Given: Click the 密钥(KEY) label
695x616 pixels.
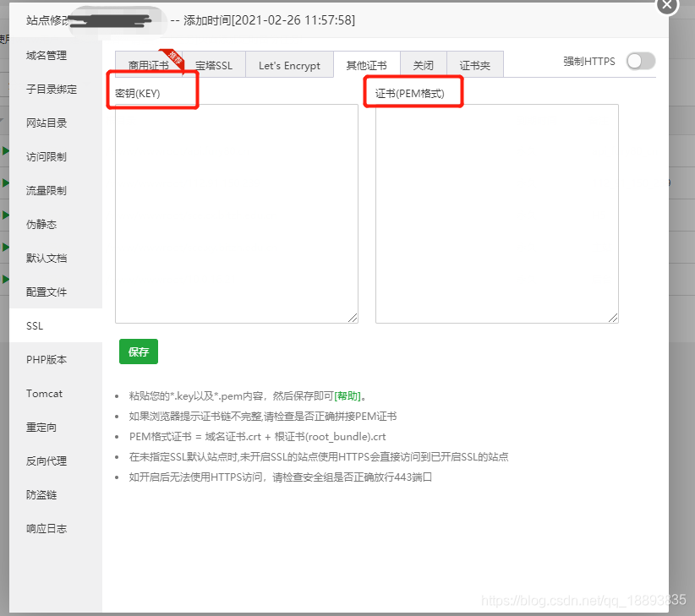Looking at the screenshot, I should tap(138, 93).
